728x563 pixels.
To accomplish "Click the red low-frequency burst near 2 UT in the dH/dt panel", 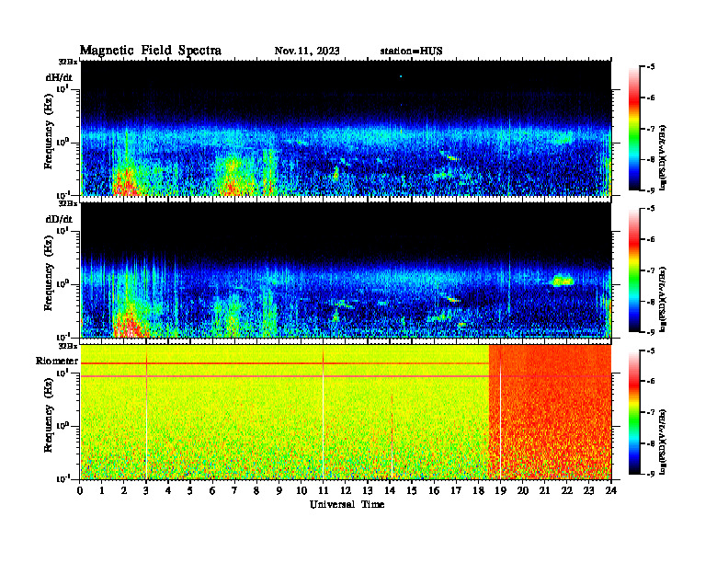I will [124, 183].
